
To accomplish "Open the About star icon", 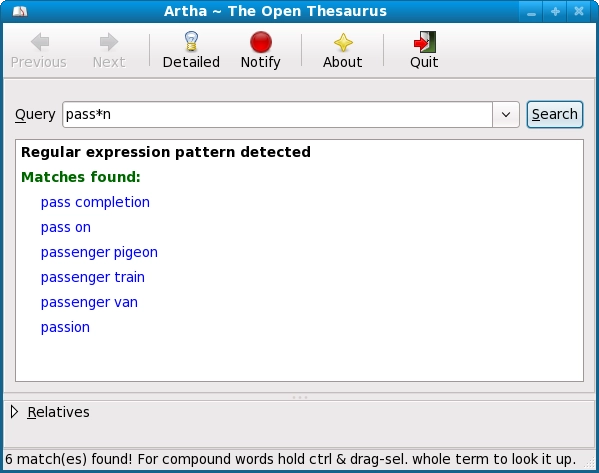I will point(343,42).
